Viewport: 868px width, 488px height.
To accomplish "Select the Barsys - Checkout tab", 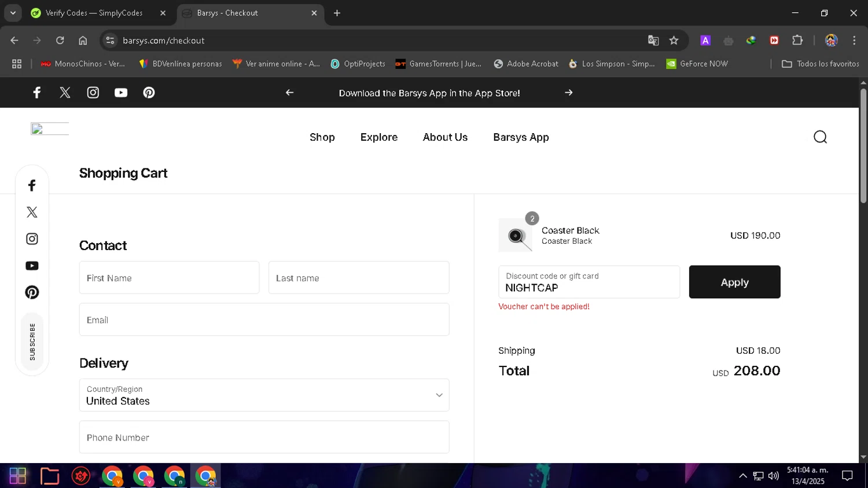I will (x=249, y=13).
